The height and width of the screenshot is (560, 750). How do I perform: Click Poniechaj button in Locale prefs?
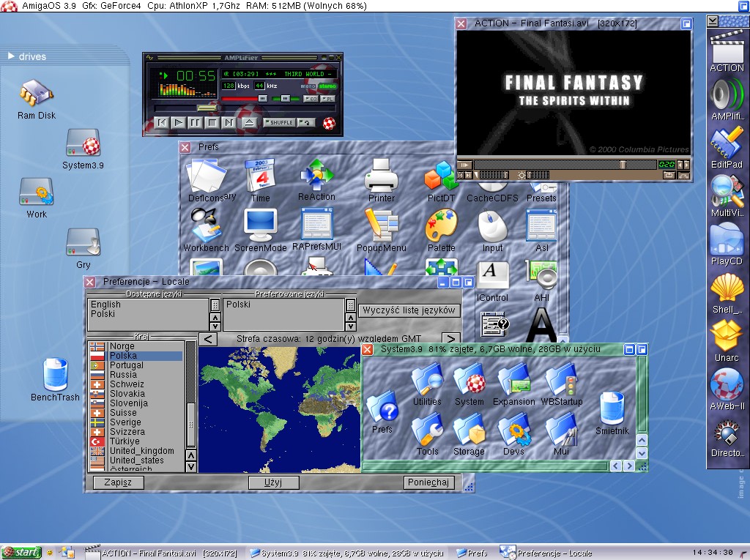click(428, 482)
